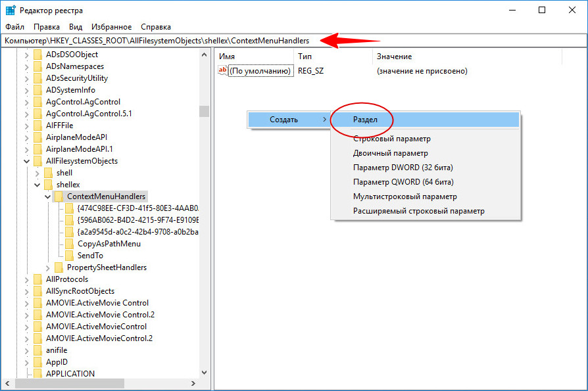The image size is (588, 391).
Task: Click the folder icon next to AllFilesystemObjects
Action: tap(38, 161)
